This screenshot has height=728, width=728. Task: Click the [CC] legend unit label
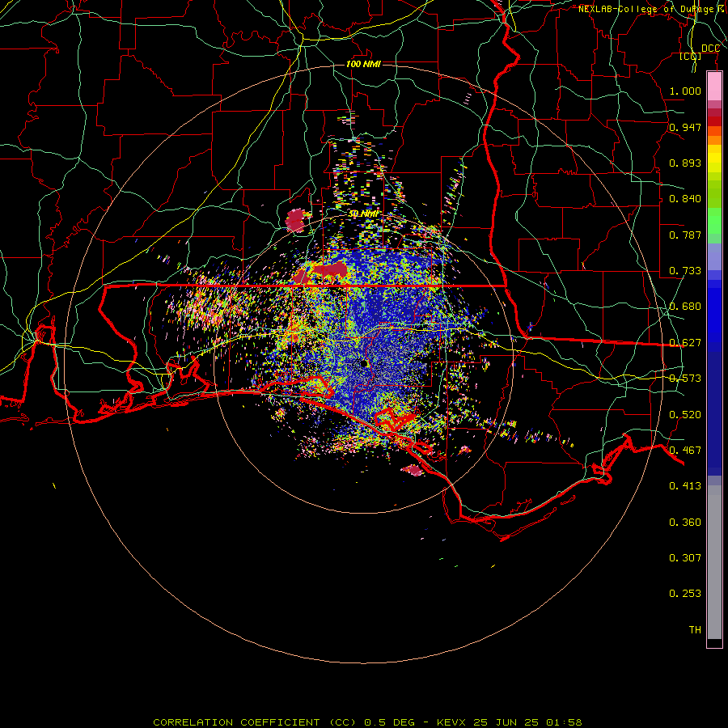tap(691, 56)
